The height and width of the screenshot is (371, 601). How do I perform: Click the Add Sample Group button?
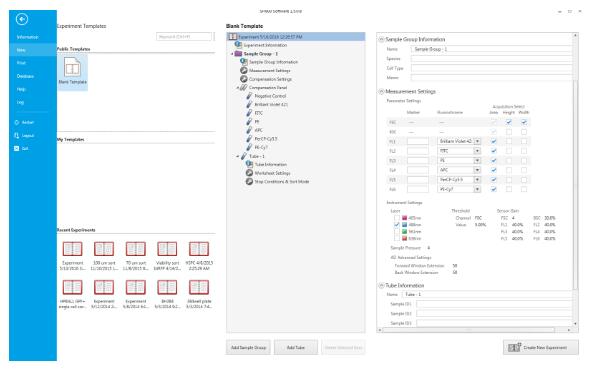point(248,348)
